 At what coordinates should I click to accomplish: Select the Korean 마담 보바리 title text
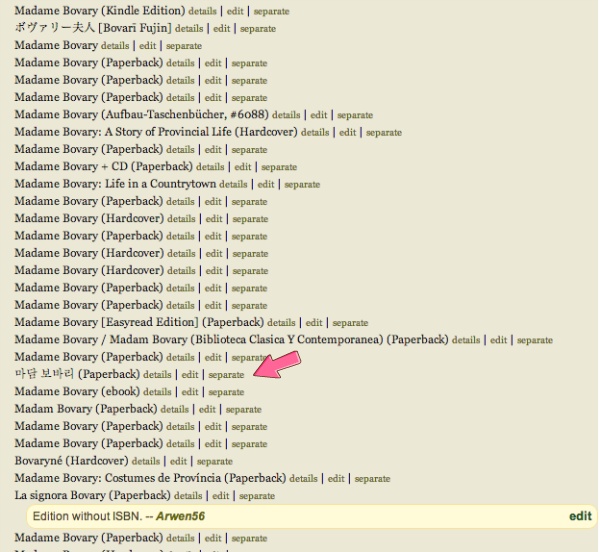[44, 374]
